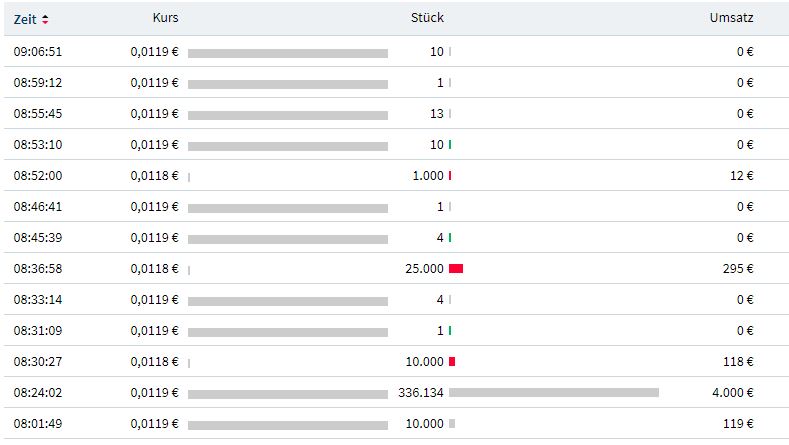
Task: Click the green volume tick at 08:53:10
Action: (450, 145)
